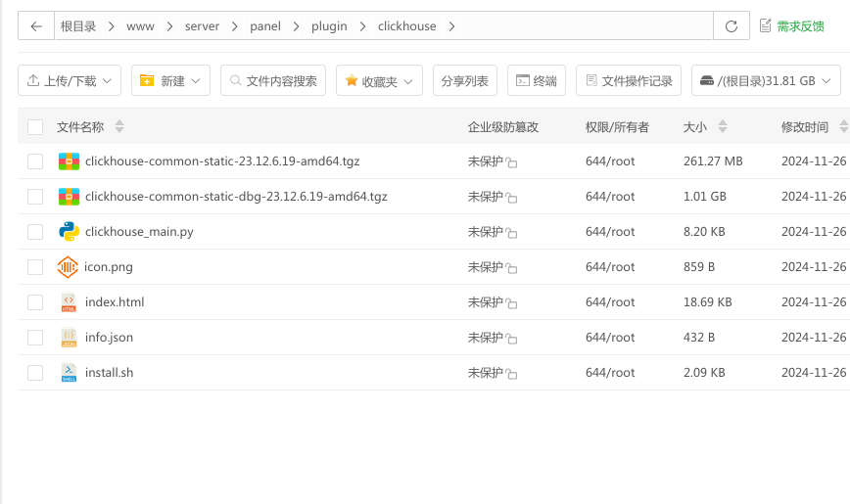Click lock icon for clickhouse-common-static-23.12.6.19-amd64.tgz
Screen dimensions: 850x504
(x=511, y=162)
